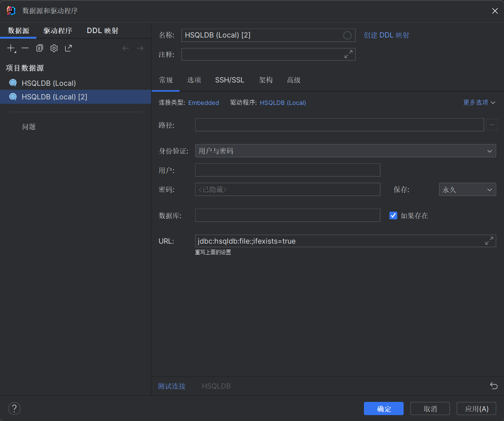Open help with question mark button

pos(14,408)
